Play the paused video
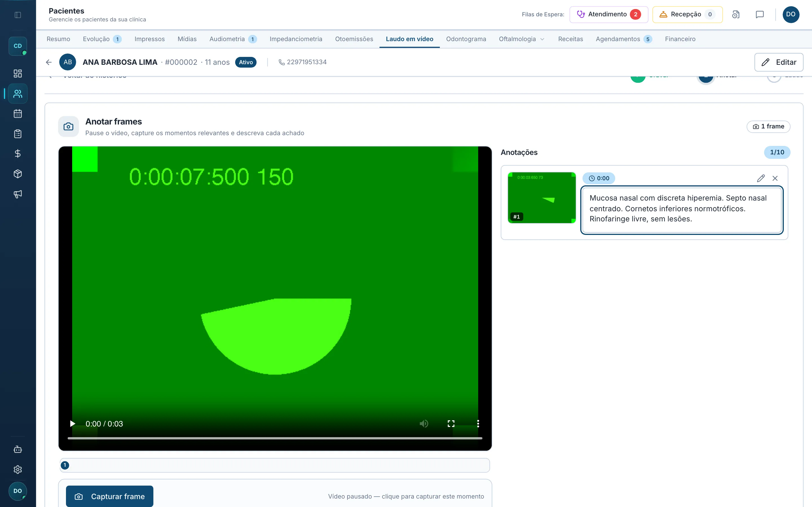This screenshot has height=507, width=812. [72, 424]
